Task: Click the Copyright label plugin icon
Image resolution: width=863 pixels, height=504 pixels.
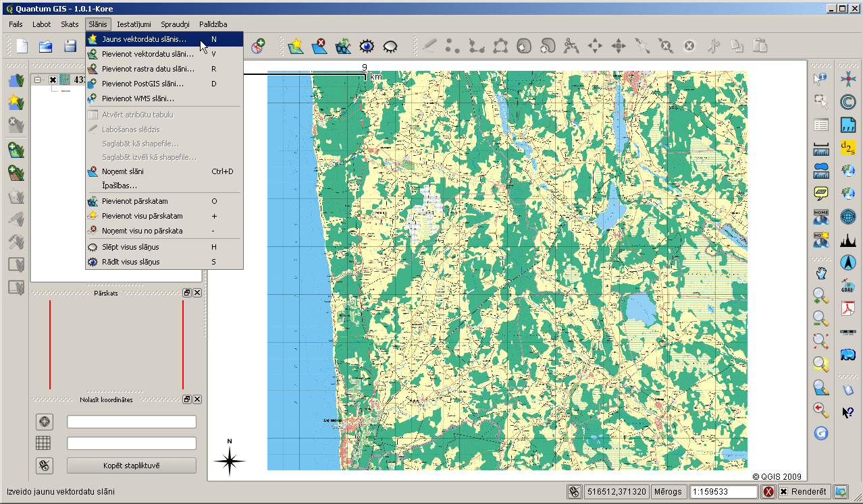Action: [x=847, y=102]
